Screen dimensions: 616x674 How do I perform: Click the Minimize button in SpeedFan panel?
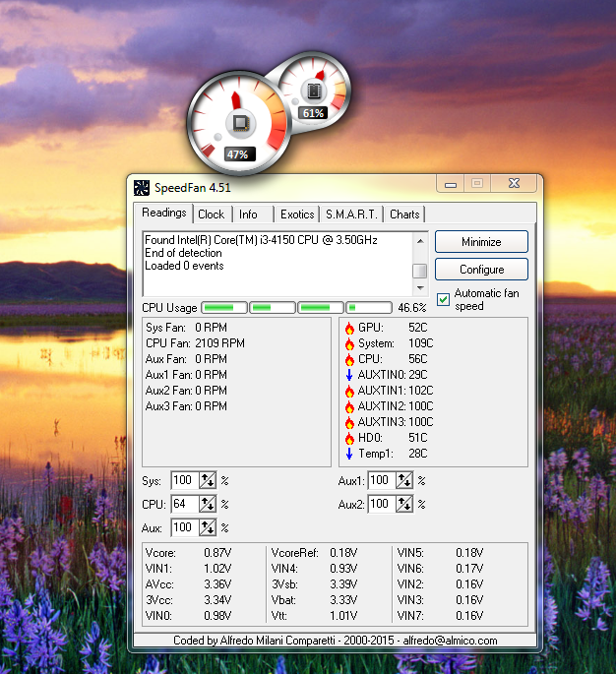[481, 242]
